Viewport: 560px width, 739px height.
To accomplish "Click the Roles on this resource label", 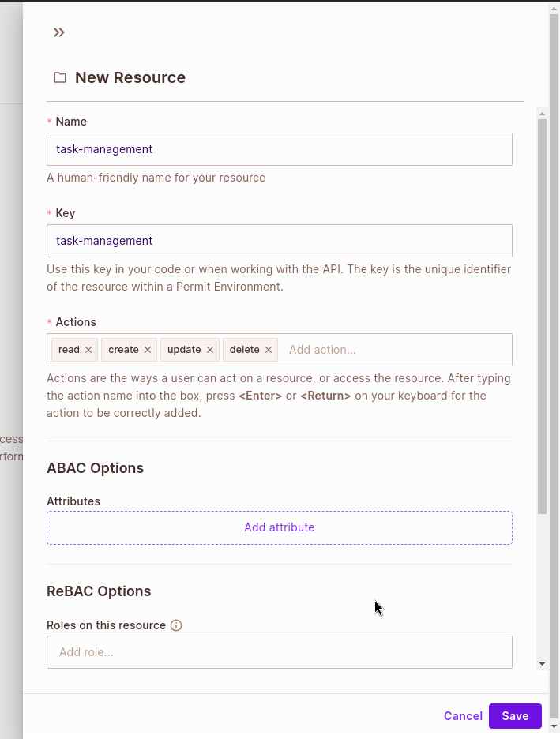I will (106, 625).
